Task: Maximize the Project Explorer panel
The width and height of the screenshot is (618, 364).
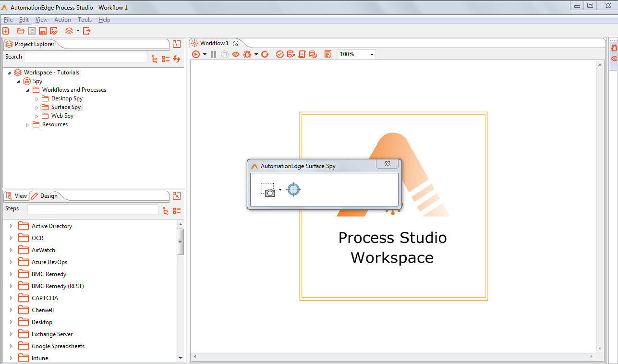Action: pos(177,44)
